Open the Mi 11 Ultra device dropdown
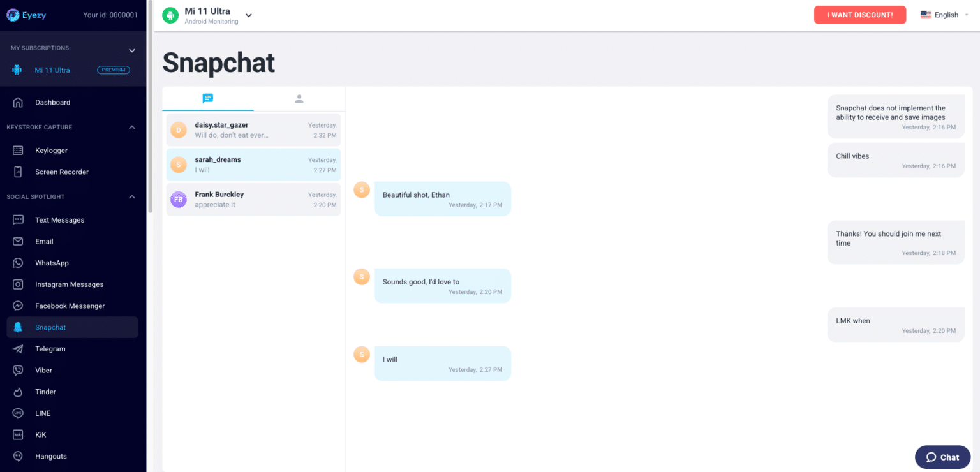 (x=249, y=15)
